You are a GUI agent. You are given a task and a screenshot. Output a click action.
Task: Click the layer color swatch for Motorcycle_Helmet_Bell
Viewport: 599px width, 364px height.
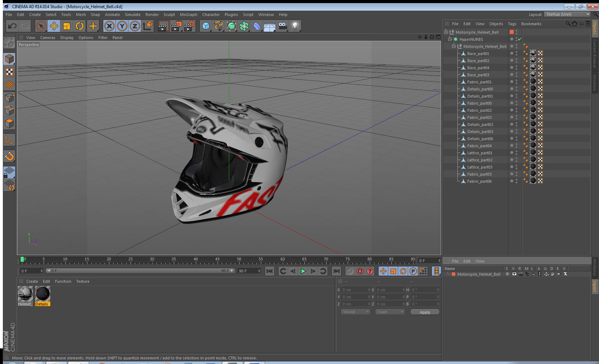tap(512, 32)
